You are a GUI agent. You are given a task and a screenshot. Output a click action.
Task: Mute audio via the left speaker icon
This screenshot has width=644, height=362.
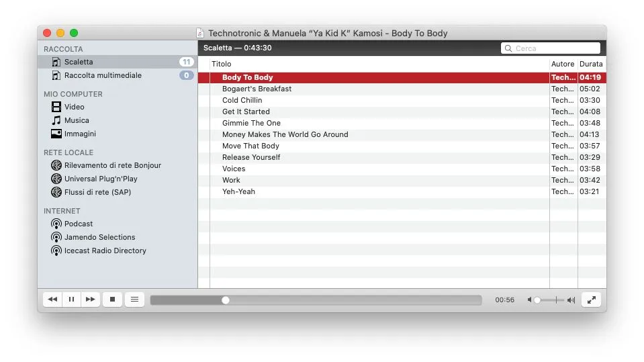pyautogui.click(x=529, y=300)
